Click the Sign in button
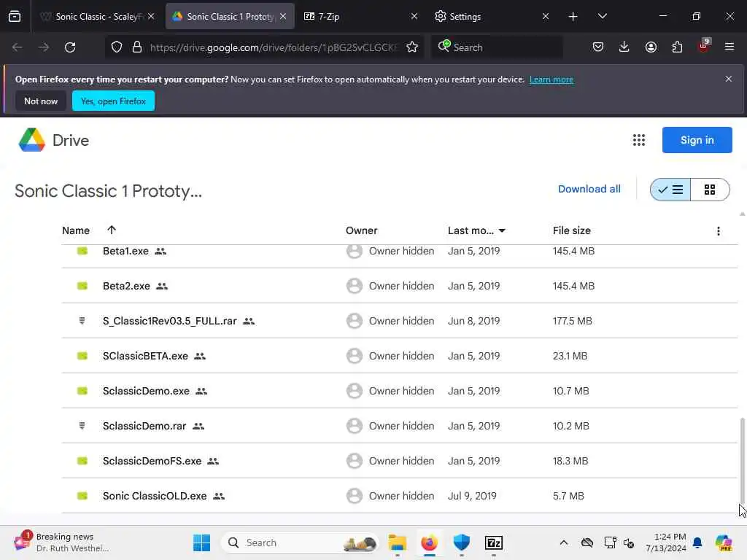747x560 pixels. point(697,140)
